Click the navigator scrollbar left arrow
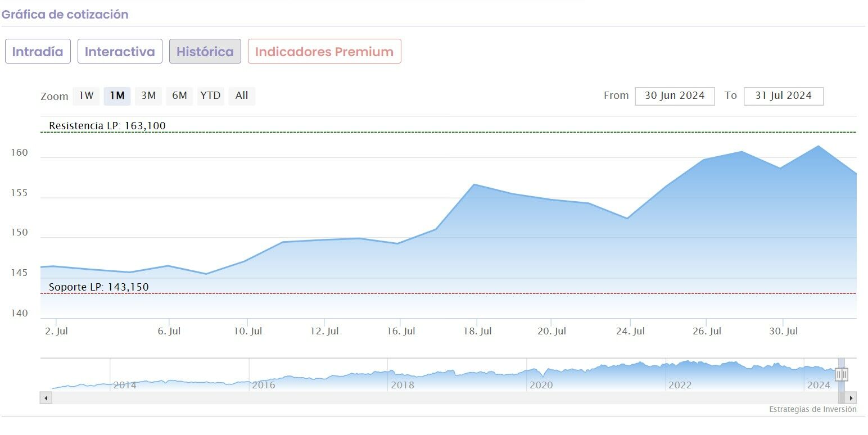The width and height of the screenshot is (868, 435). click(46, 398)
